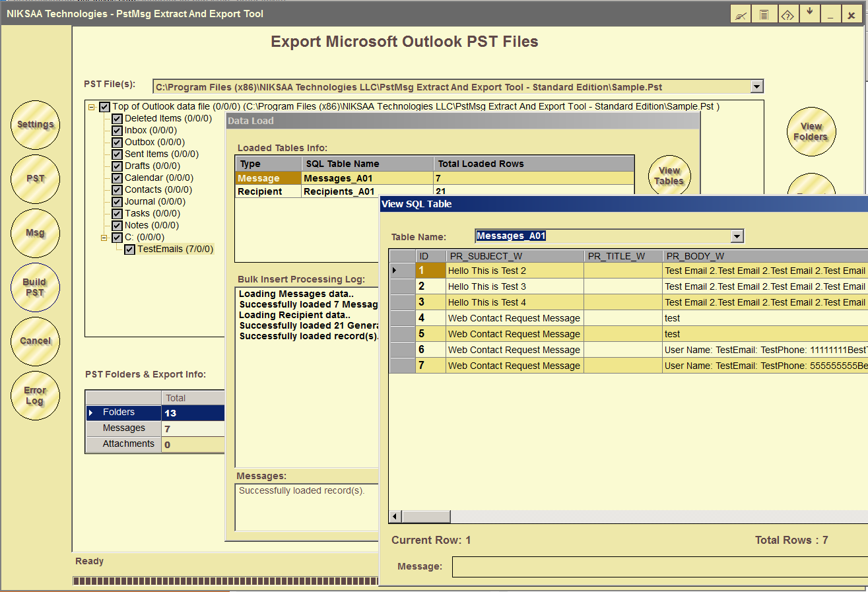
Task: Collapse the Top of Outlook data file node
Action: [91, 106]
